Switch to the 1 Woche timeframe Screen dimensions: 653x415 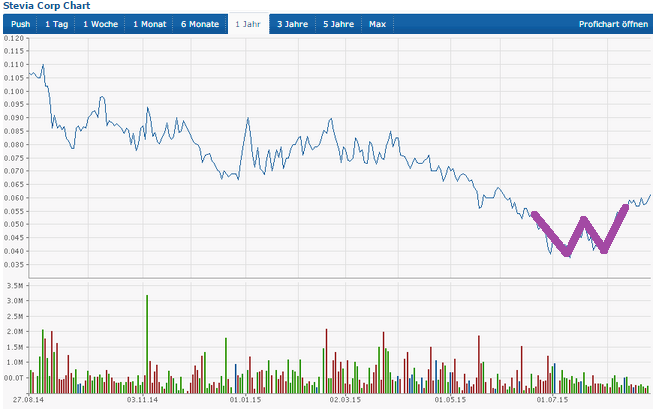(100, 24)
